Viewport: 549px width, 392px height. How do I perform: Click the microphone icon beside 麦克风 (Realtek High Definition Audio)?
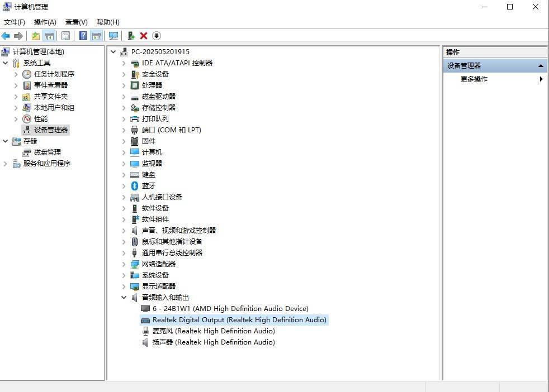click(x=146, y=331)
